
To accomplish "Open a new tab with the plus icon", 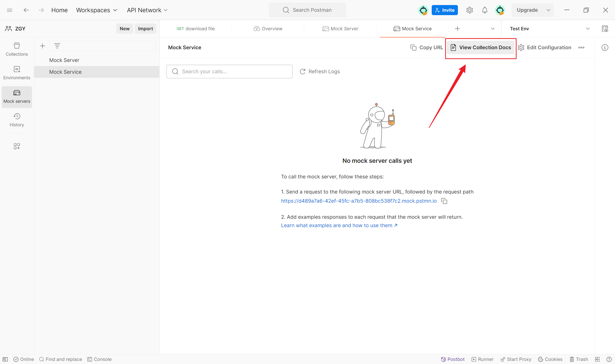I will point(457,29).
